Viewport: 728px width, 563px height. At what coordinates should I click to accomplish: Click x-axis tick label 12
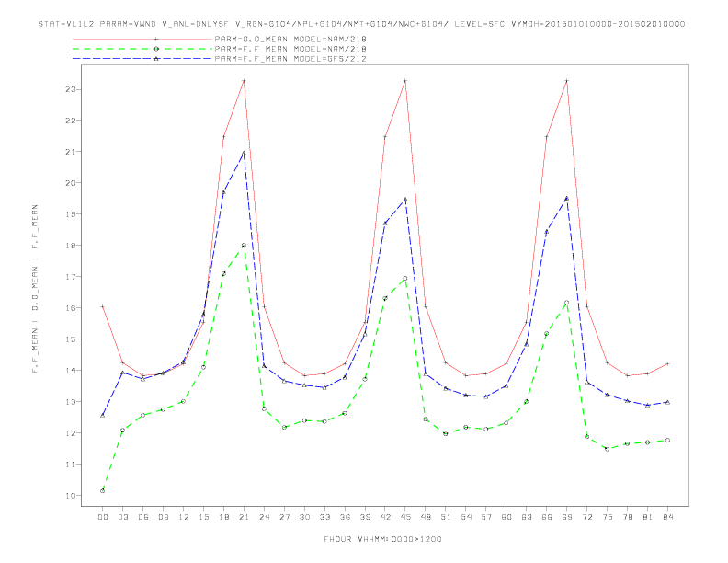(184, 517)
